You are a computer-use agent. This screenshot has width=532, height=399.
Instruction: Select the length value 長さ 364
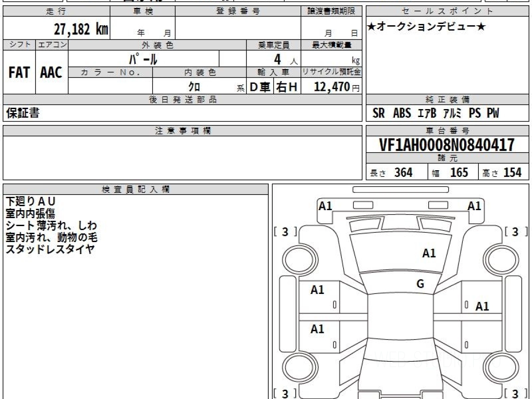point(391,172)
